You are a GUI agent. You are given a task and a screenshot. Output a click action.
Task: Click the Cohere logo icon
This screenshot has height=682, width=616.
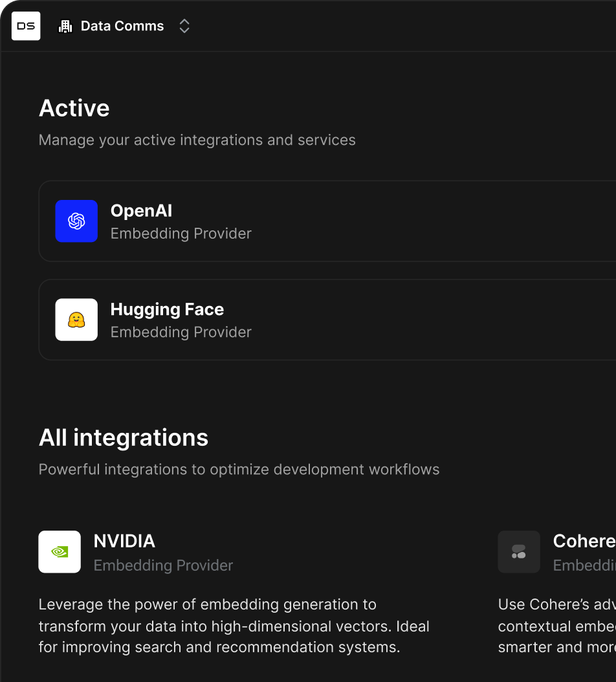pos(519,552)
